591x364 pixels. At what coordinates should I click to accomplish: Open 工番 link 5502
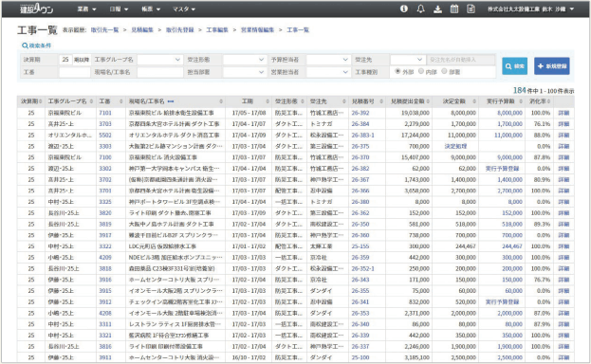(105, 135)
